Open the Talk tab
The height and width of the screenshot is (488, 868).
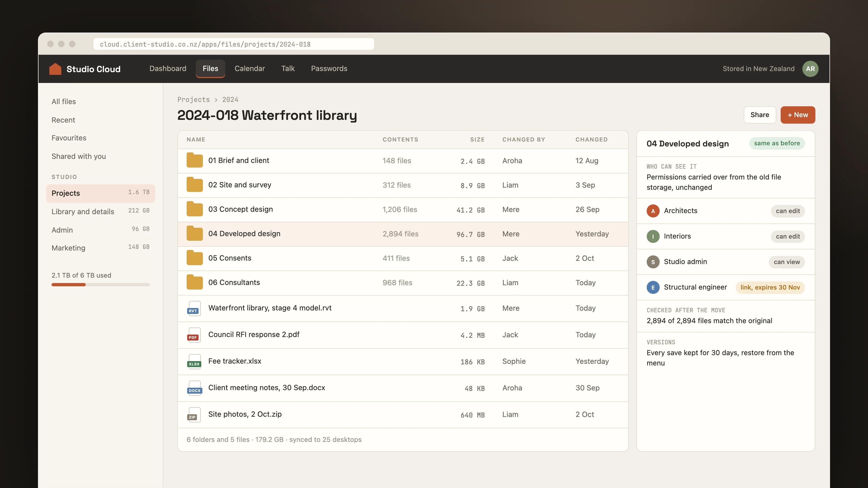point(288,69)
